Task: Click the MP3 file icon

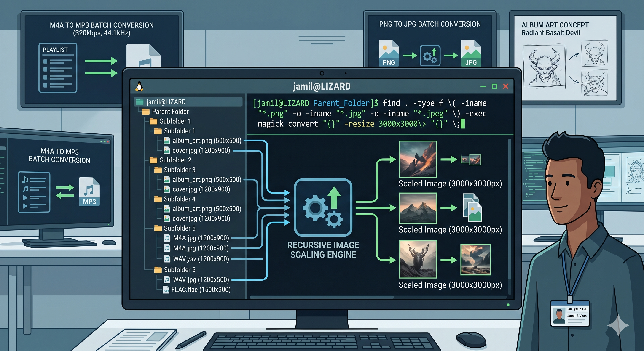Action: click(x=89, y=192)
